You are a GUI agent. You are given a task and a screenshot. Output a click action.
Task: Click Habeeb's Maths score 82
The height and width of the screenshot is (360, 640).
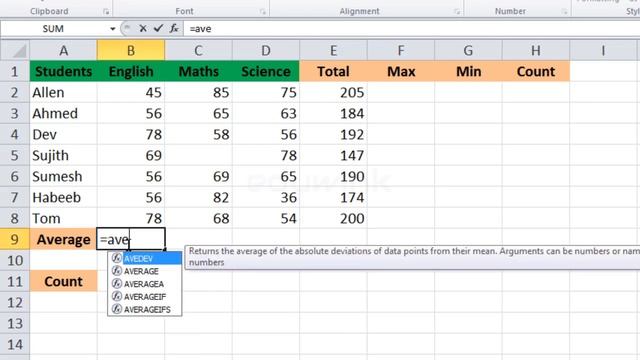point(198,198)
